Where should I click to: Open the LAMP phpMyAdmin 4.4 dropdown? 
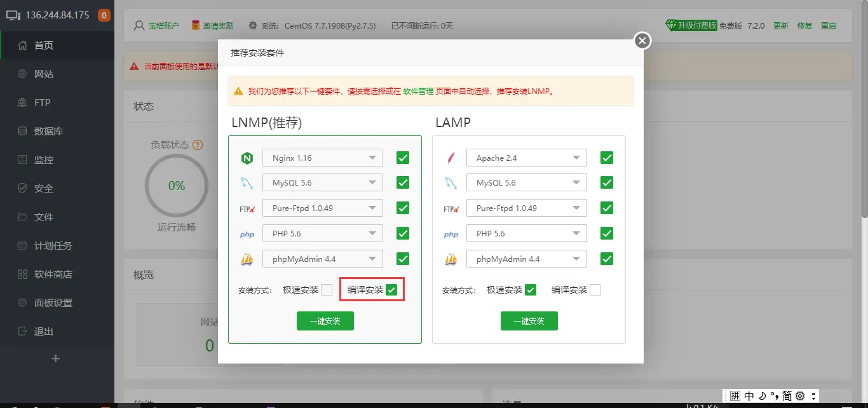(x=527, y=259)
